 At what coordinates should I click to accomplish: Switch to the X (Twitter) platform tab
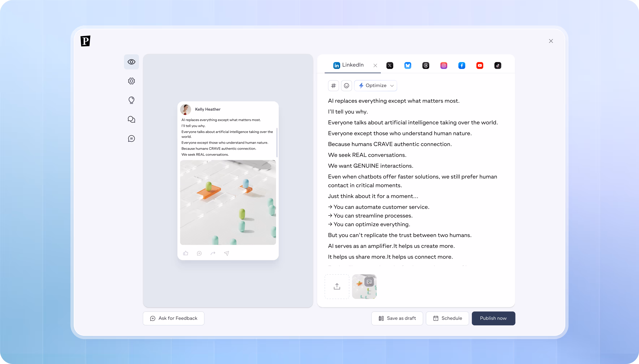[390, 66]
